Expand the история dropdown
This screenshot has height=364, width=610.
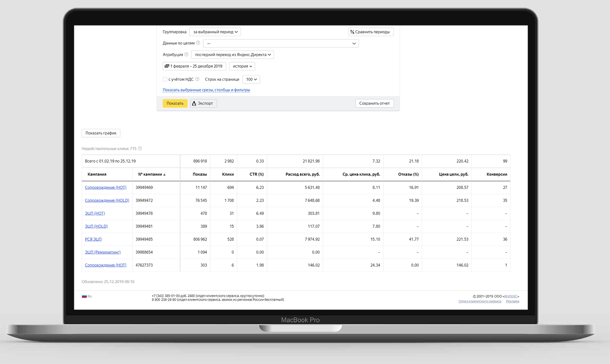point(242,66)
